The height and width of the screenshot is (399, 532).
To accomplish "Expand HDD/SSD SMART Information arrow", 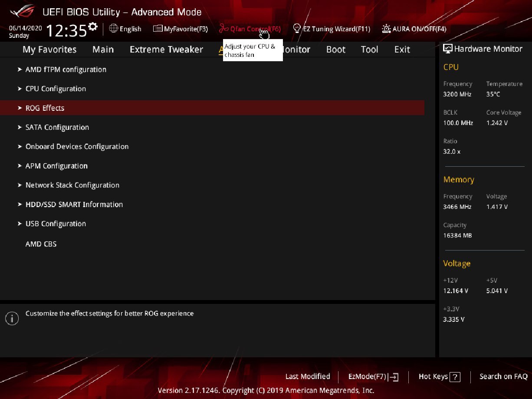I will (20, 204).
